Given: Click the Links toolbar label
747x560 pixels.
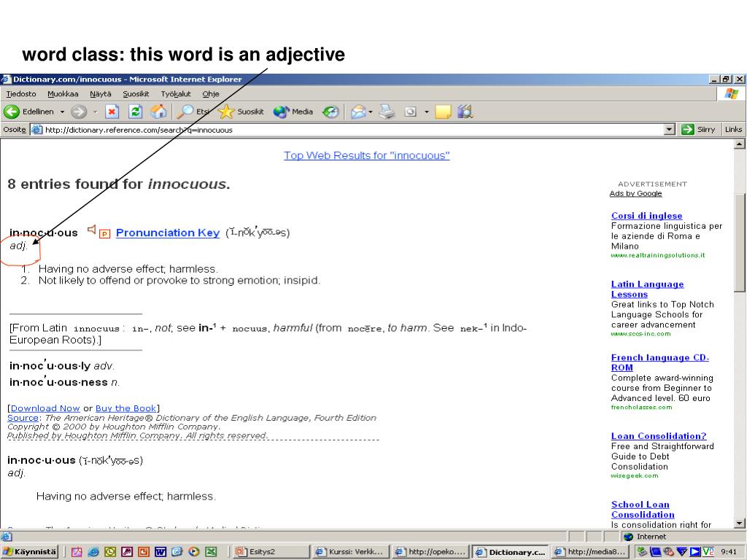Looking at the screenshot, I should pyautogui.click(x=733, y=129).
